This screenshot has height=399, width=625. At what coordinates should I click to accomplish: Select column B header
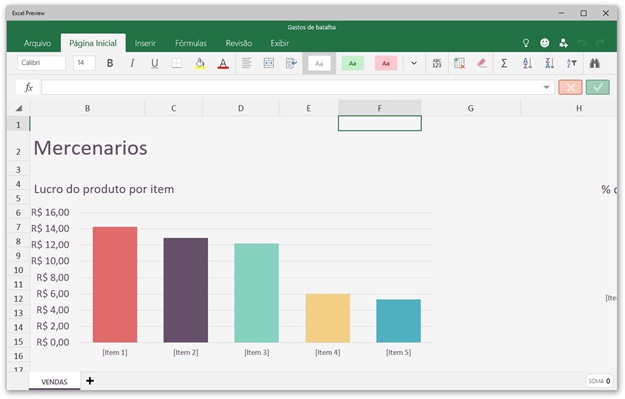pyautogui.click(x=87, y=108)
